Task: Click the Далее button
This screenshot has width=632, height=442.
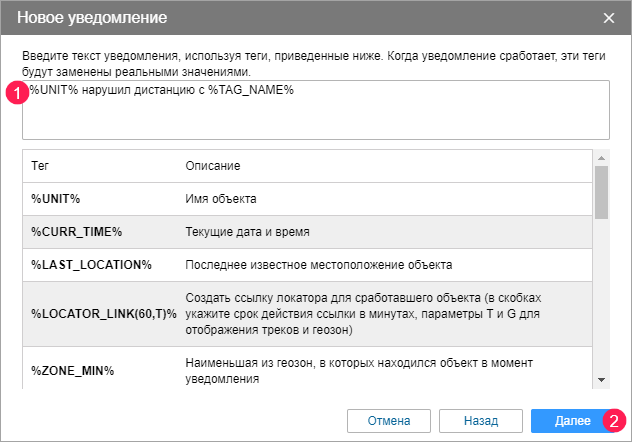Action: point(565,419)
